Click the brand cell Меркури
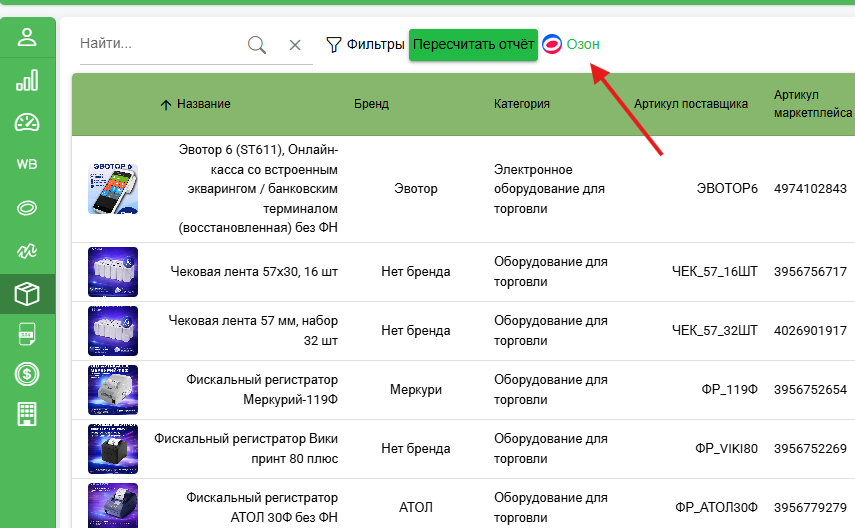The width and height of the screenshot is (855, 528). [416, 389]
